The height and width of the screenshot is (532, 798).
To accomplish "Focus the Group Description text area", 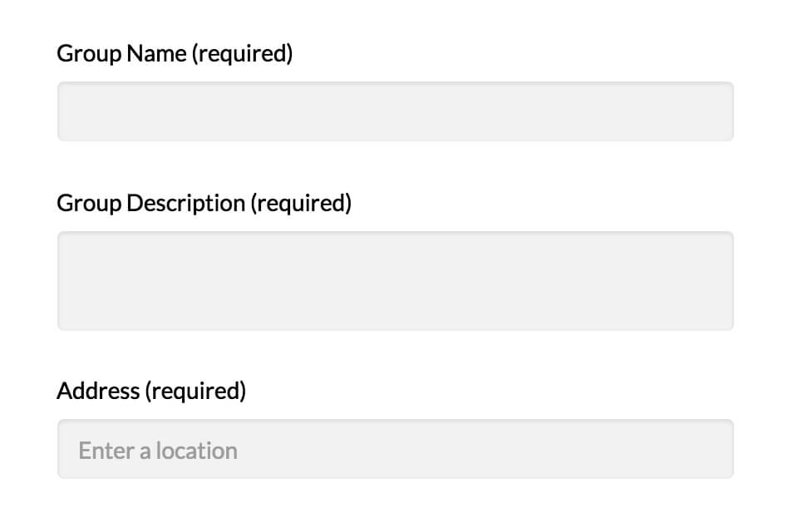I will tap(395, 281).
